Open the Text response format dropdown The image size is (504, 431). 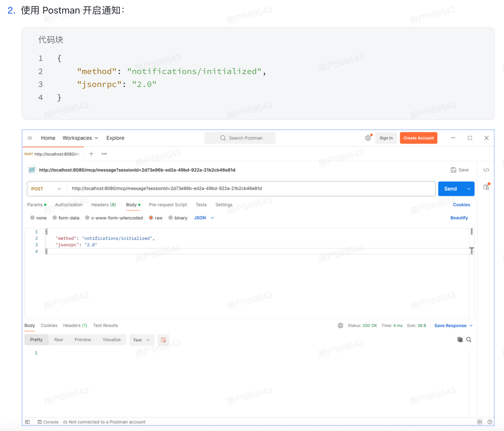pos(142,340)
